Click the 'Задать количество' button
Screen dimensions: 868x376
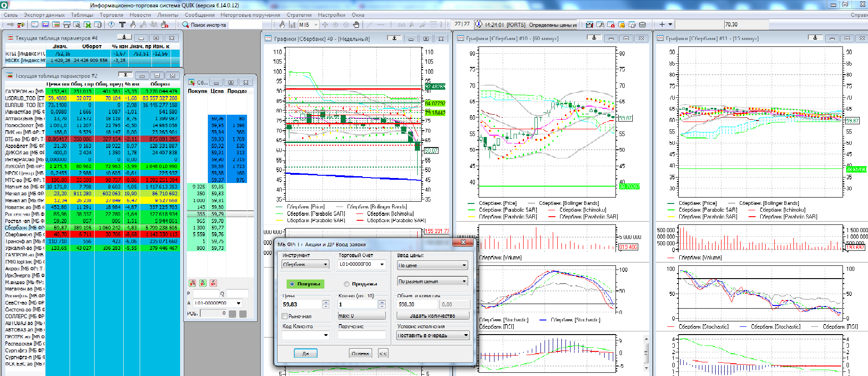433,315
